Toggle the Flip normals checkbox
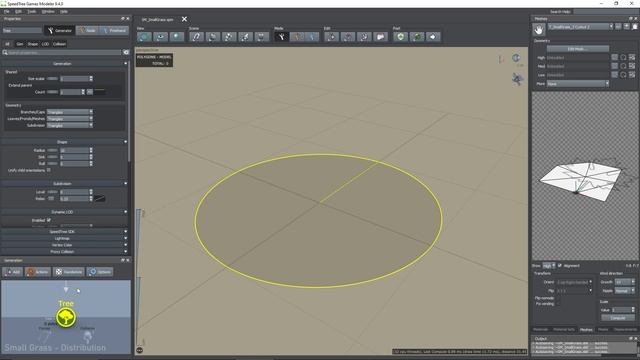Screen dimensions: 640x360 tap(558, 298)
